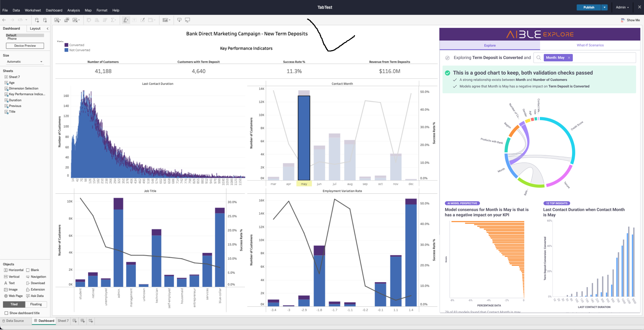The height and width of the screenshot is (330, 644).
Task: Click the Sort Descending toolbar icon
Action: [105, 20]
